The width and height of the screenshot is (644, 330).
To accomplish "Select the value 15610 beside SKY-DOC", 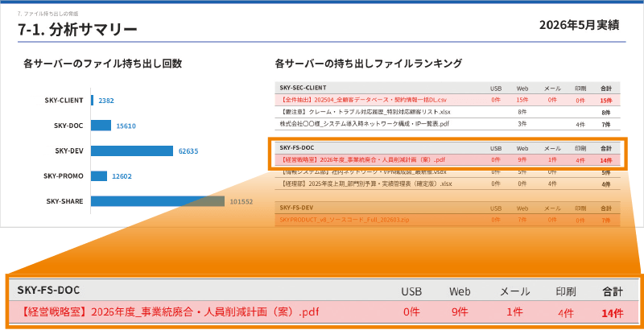I will click(126, 126).
